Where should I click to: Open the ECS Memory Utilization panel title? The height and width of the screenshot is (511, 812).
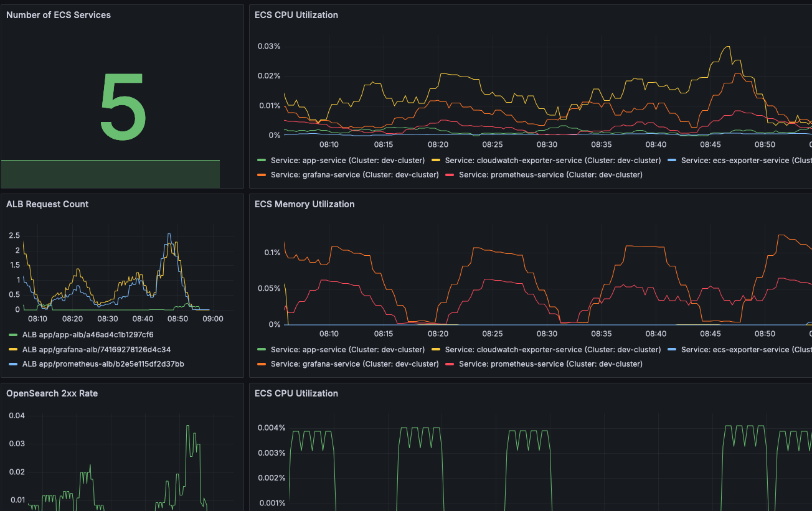(304, 204)
